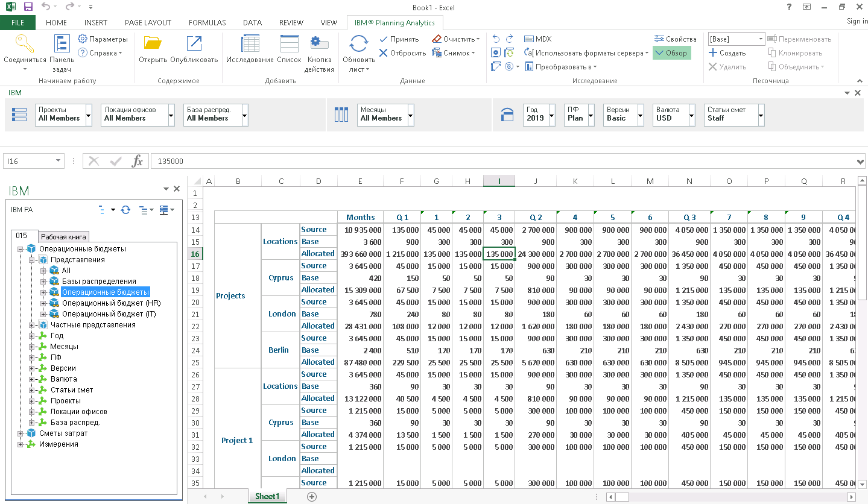
Task: Click the Снимок snapshot button
Action: 453,53
